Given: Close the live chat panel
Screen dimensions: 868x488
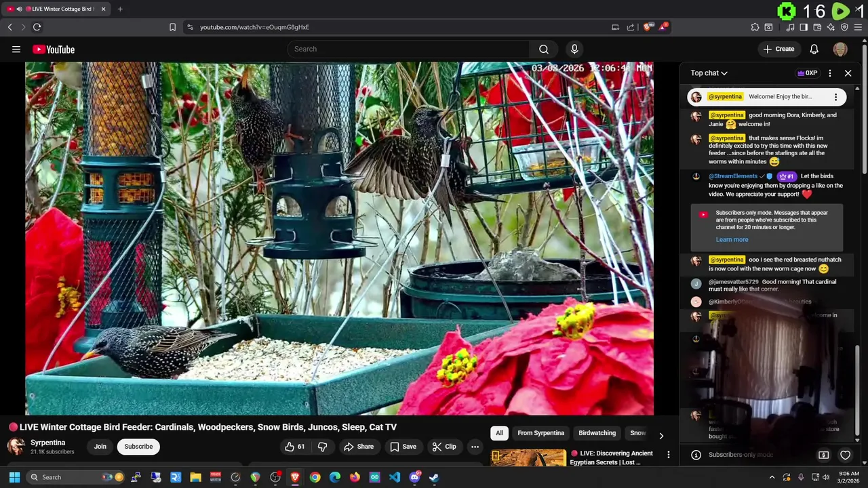Looking at the screenshot, I should (x=848, y=73).
